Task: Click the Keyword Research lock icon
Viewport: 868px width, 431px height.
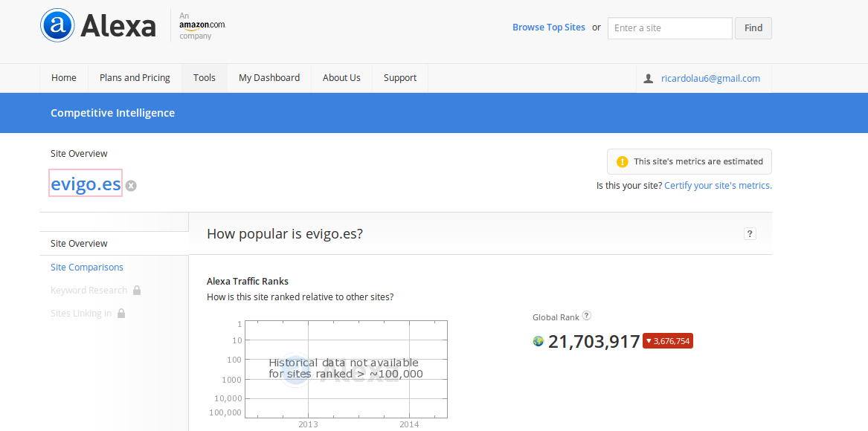Action: click(x=137, y=290)
